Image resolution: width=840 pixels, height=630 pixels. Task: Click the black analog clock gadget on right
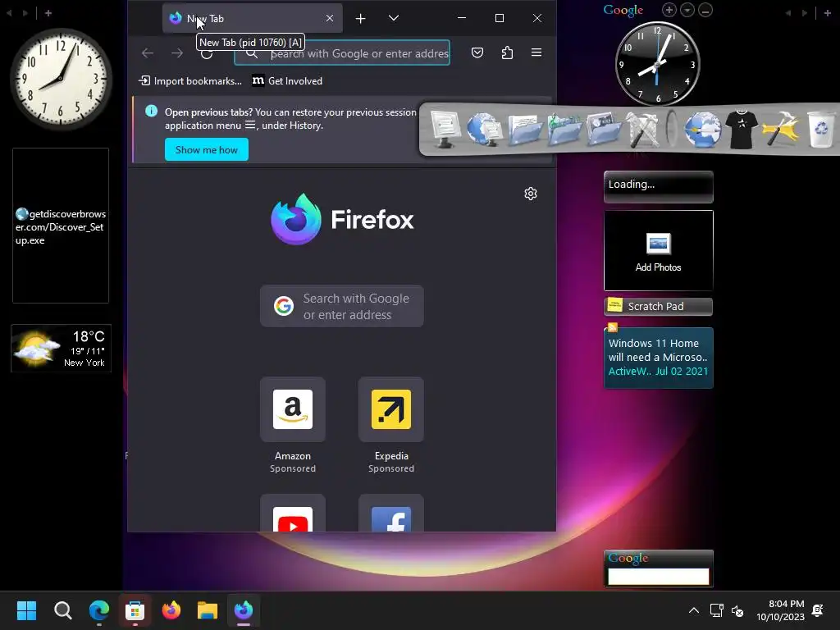(657, 64)
